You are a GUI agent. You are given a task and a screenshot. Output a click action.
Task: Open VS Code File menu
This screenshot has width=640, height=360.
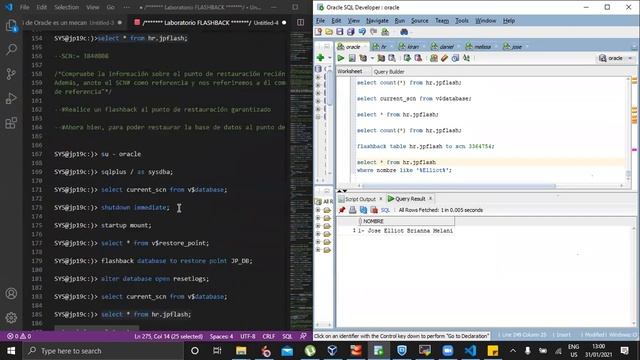pos(24,7)
